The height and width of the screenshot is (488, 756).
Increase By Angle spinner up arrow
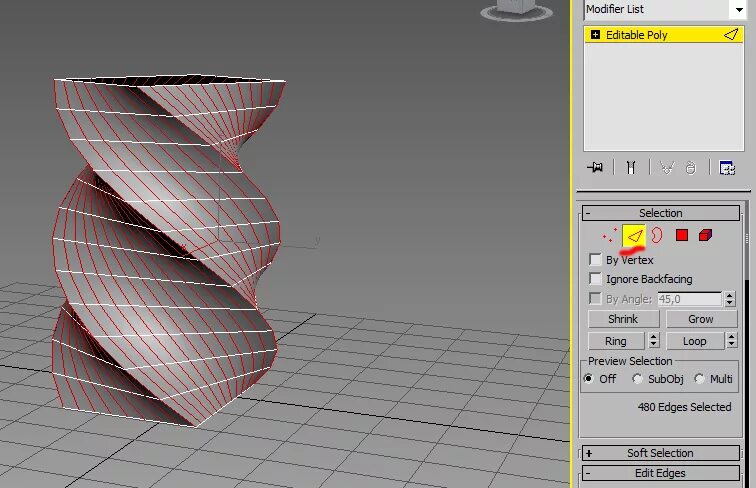pos(730,295)
